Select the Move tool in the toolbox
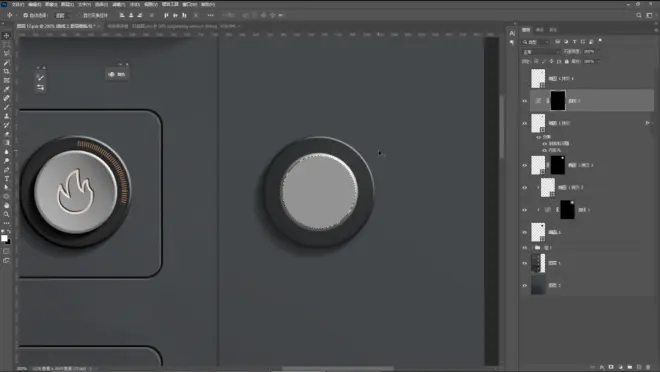The image size is (660, 372). pyautogui.click(x=6, y=36)
